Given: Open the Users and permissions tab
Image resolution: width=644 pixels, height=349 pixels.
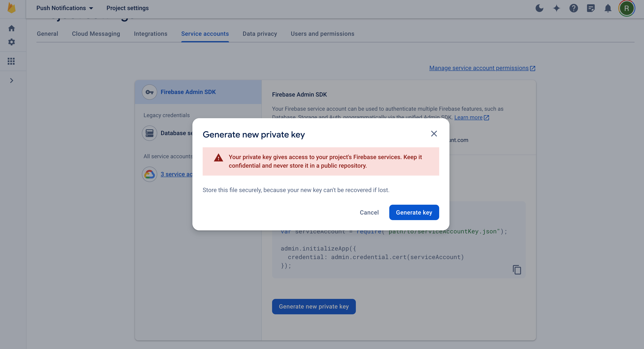Looking at the screenshot, I should click(322, 34).
